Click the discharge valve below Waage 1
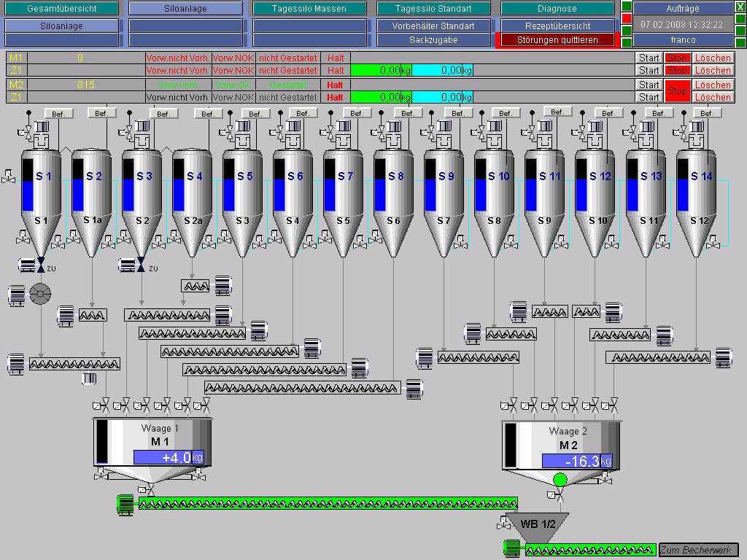 (150, 489)
